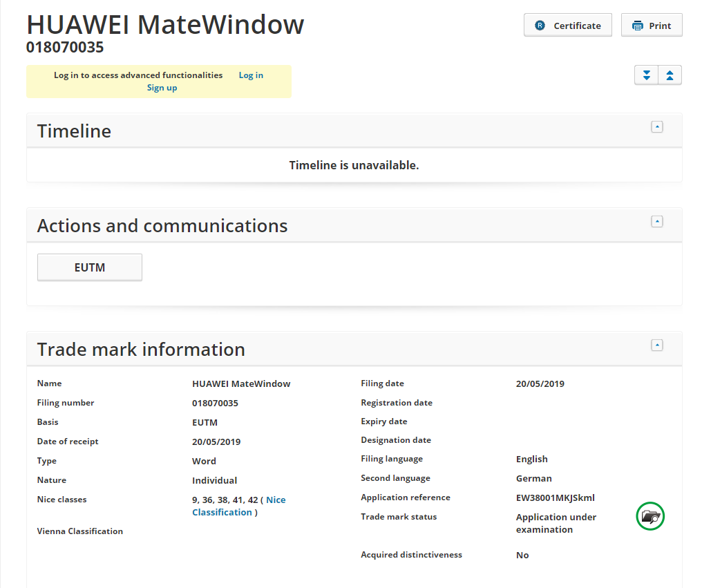
Task: Select the Expiry date label
Action: (x=384, y=421)
